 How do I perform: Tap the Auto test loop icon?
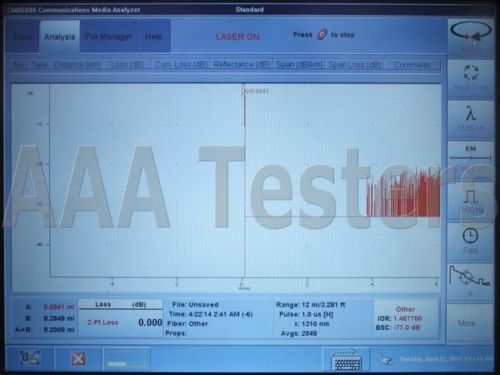pyautogui.click(x=470, y=38)
